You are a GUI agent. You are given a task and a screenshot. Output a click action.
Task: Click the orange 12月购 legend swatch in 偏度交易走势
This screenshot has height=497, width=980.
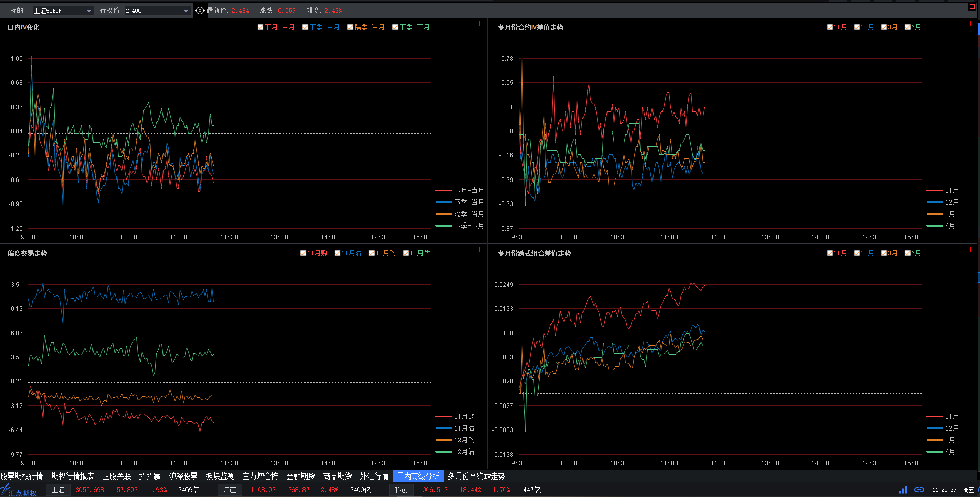[444, 440]
